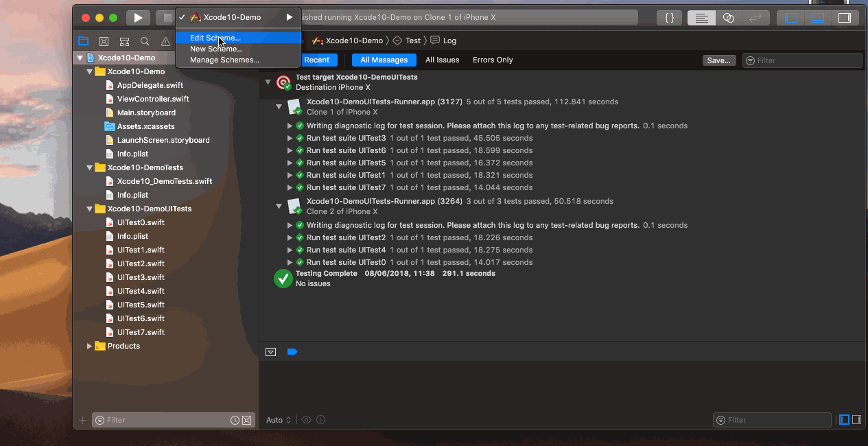Switch to the Assistant editor
The image size is (868, 446).
click(x=729, y=18)
